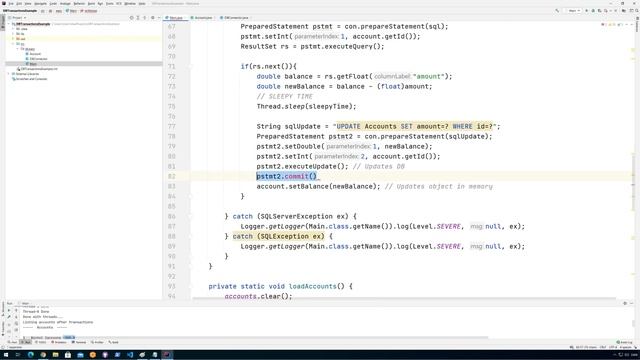Screen dimensions: 640x360
Task: Click the line 82 gutter number
Action: pyautogui.click(x=171, y=176)
